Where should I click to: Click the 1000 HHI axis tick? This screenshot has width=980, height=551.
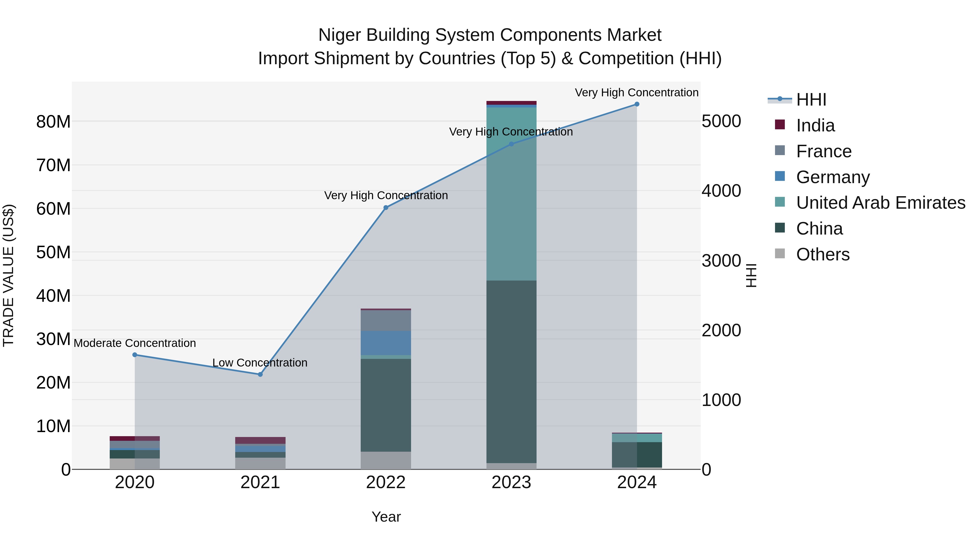tap(721, 400)
